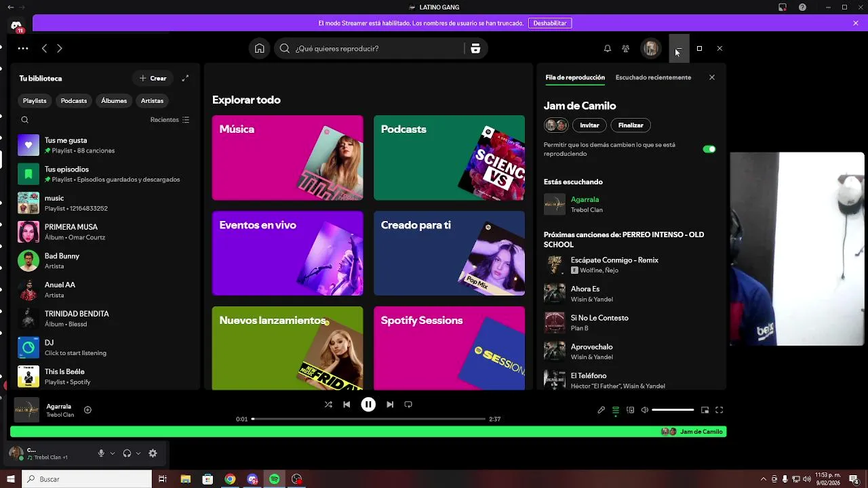This screenshot has height=488, width=868.
Task: Mute the Discord microphone
Action: coord(101,453)
